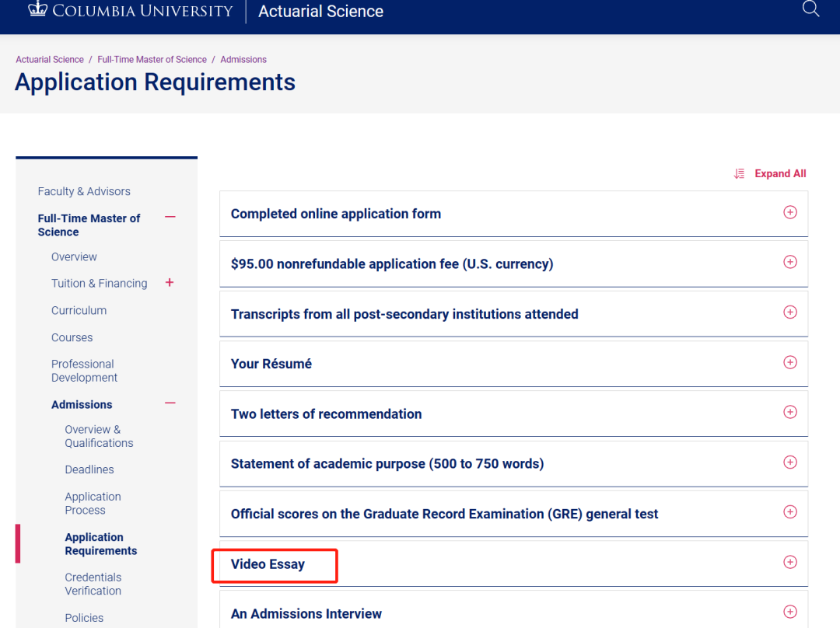Click the Expand All button

(779, 173)
